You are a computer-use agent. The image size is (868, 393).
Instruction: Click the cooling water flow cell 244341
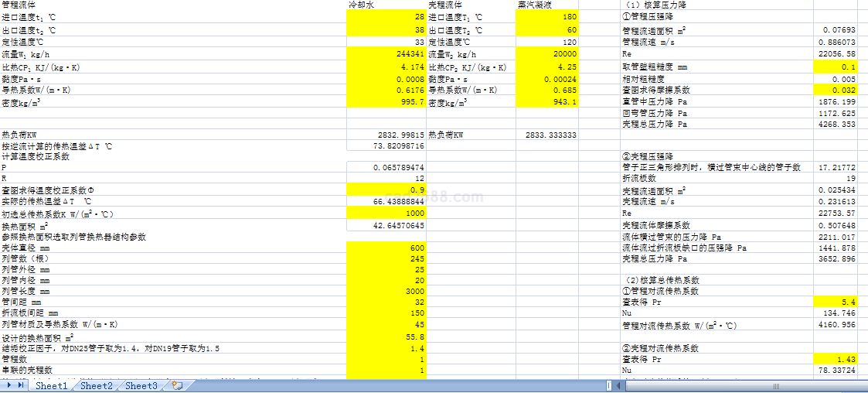point(386,54)
